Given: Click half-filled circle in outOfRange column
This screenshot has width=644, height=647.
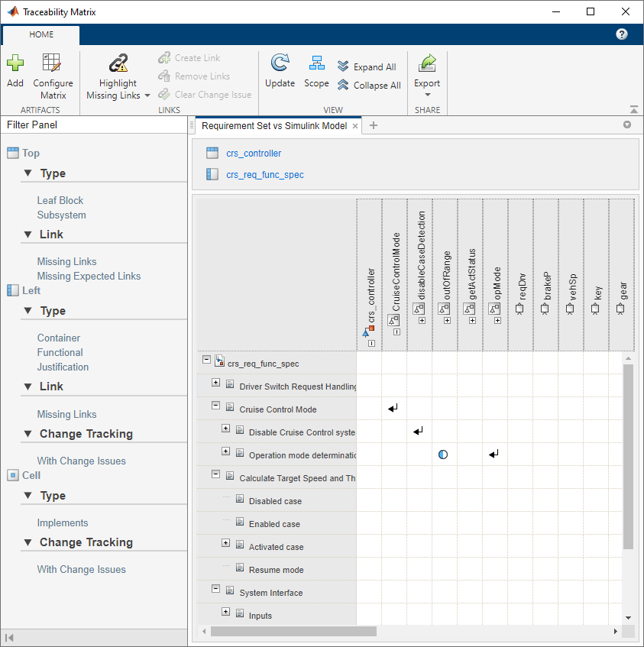Looking at the screenshot, I should [443, 455].
